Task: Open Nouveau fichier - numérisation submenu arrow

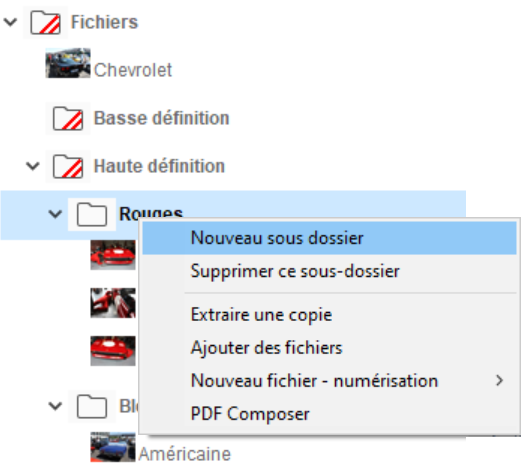Action: click(x=499, y=380)
